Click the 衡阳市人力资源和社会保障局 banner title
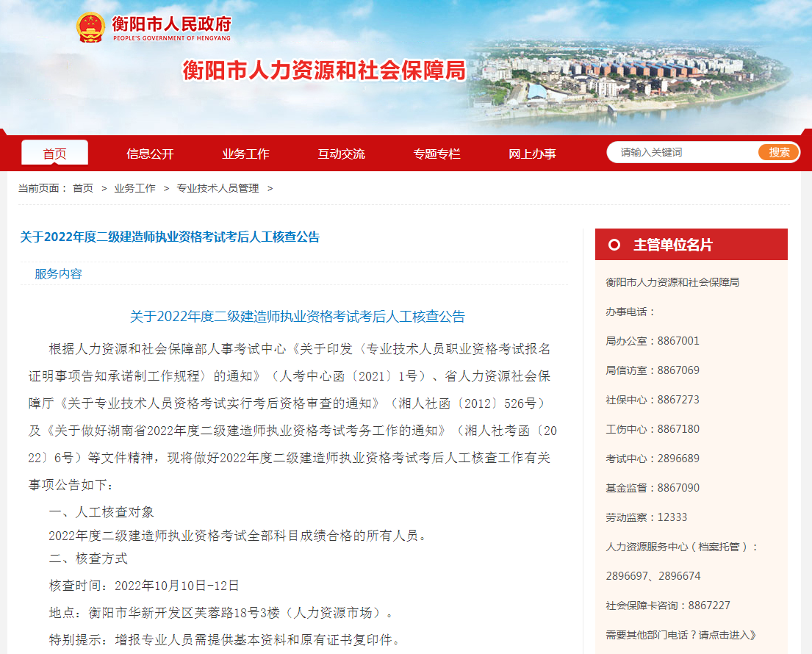The height and width of the screenshot is (654, 812). (x=324, y=71)
